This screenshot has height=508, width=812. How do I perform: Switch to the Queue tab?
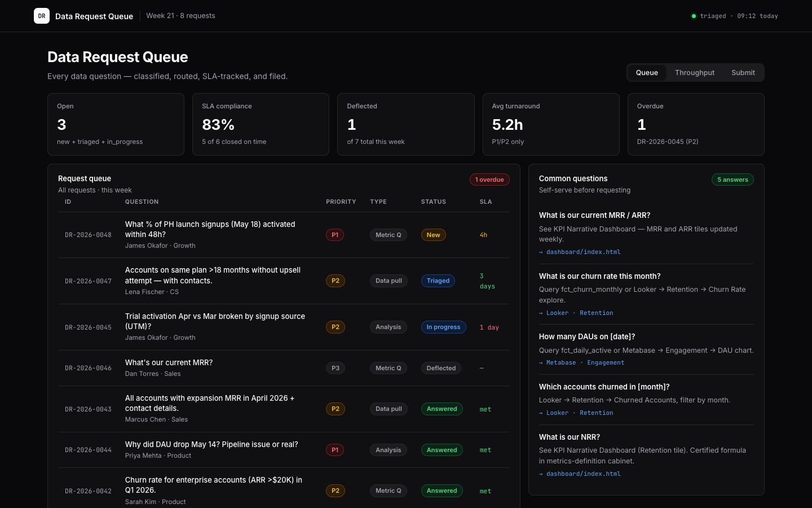(647, 73)
